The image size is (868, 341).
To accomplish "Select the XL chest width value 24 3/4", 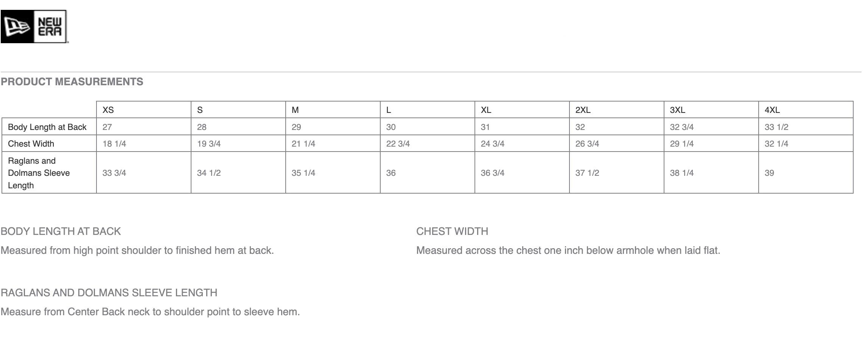I will tap(492, 144).
